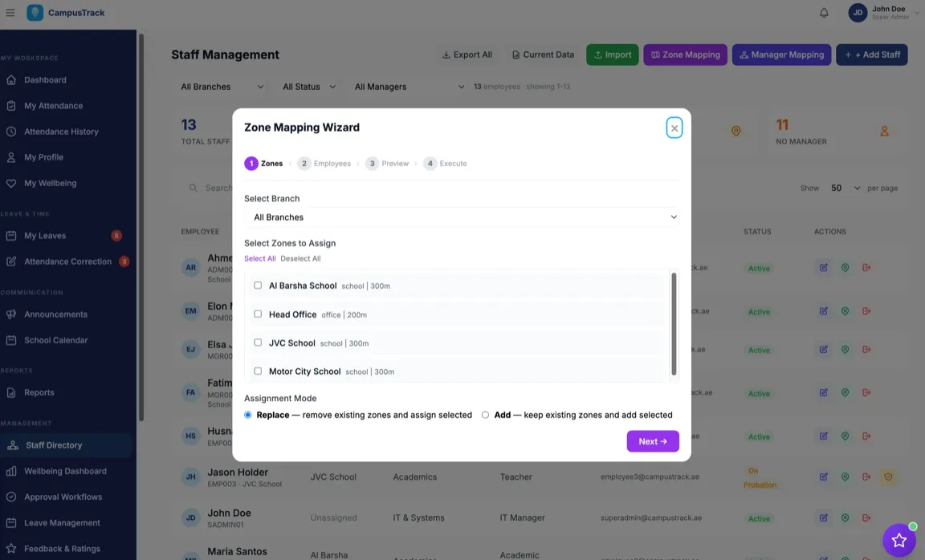Click edit icon in Jason Holder row
Screen dimensions: 925x560
[x=823, y=477]
